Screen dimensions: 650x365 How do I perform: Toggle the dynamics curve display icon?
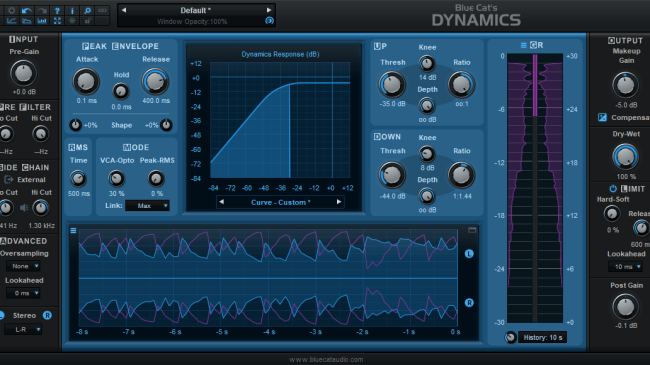[x=12, y=20]
